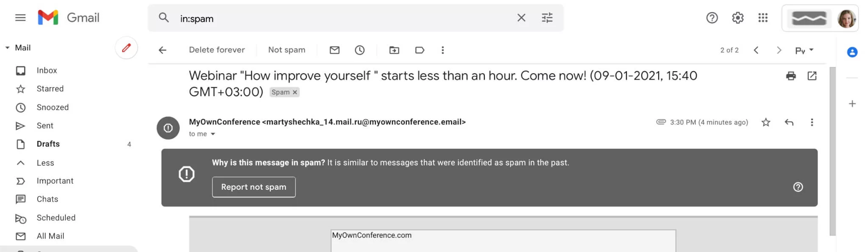The width and height of the screenshot is (868, 252).
Task: Open a new message with the Compose pencil
Action: click(126, 48)
